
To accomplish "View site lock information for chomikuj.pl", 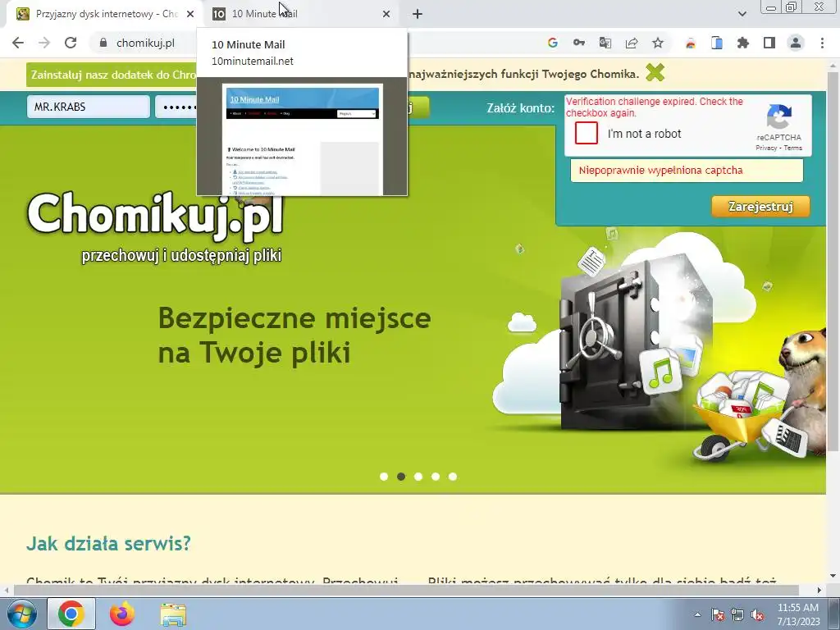I will coord(103,43).
